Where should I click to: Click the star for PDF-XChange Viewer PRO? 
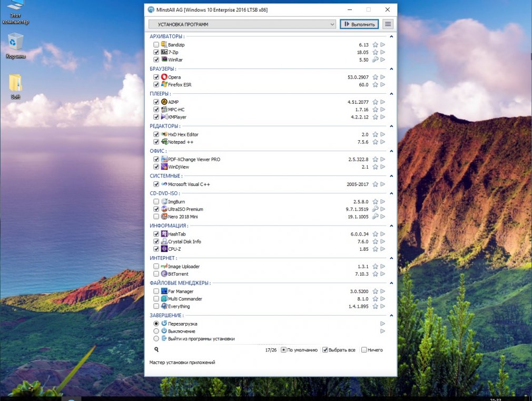375,159
